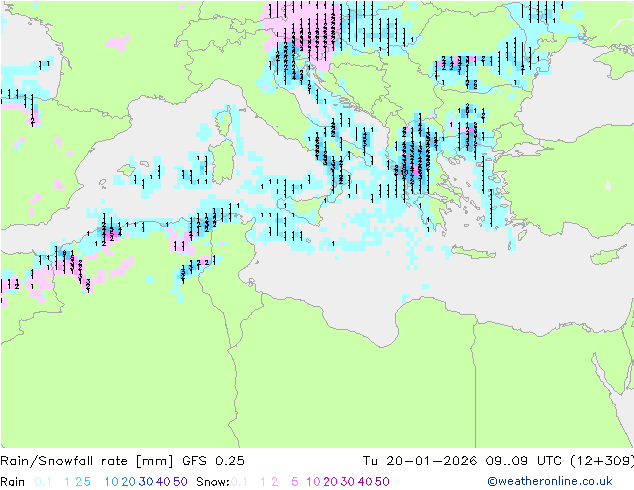Click the 'GFS 0.25' model label
The height and width of the screenshot is (490, 634).
pyautogui.click(x=213, y=461)
